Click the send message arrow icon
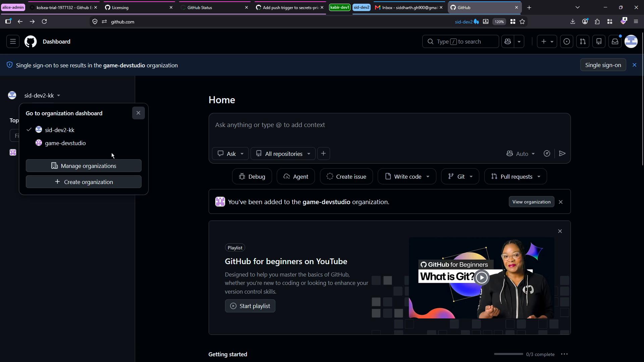 click(x=562, y=154)
